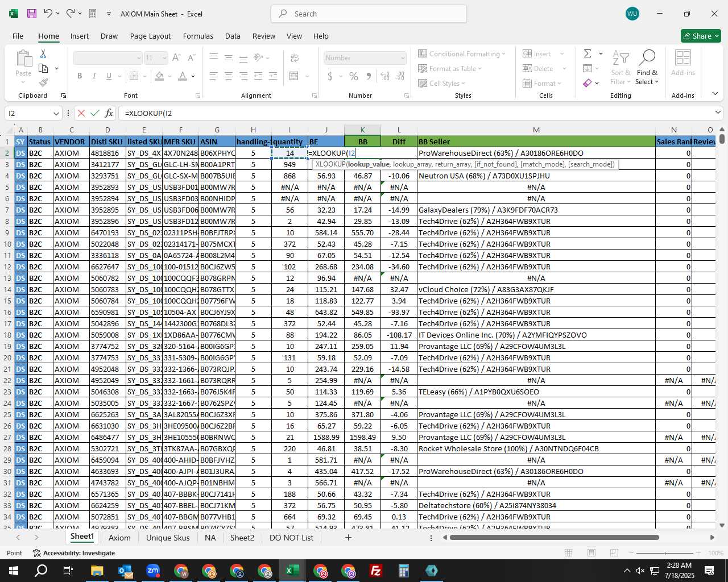Click the Undo arrow icon
This screenshot has height=582, width=728.
click(48, 14)
